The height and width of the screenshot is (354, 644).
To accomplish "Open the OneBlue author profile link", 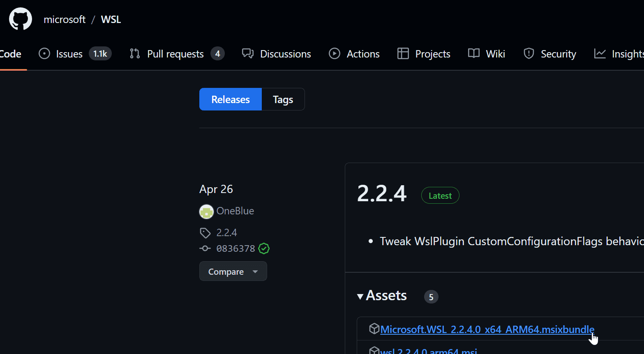I will click(x=235, y=211).
